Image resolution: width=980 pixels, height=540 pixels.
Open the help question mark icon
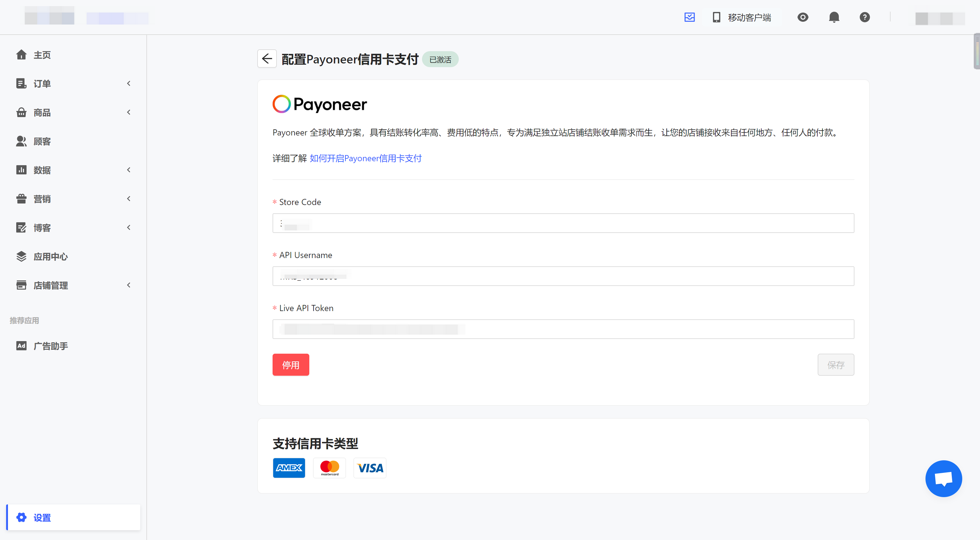coord(865,17)
